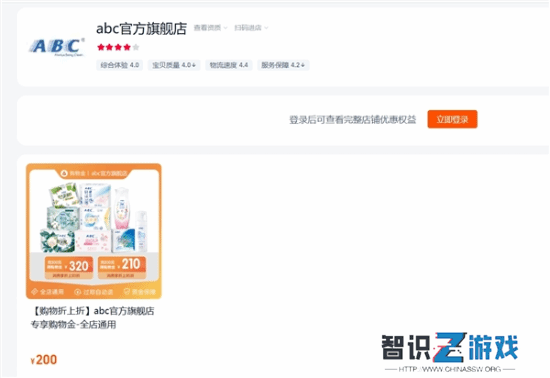This screenshot has height=378, width=550.
Task: Click the ¥200 price
Action: tap(44, 360)
